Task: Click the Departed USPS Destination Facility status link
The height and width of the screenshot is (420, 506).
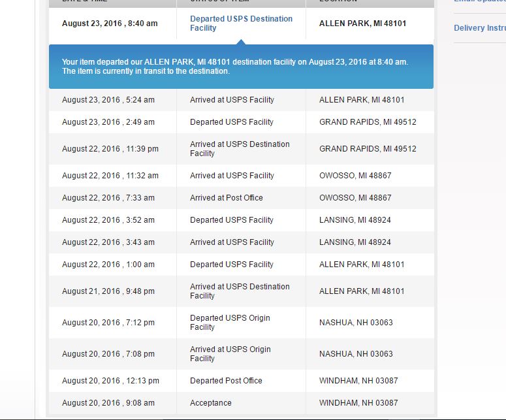Action: point(241,24)
